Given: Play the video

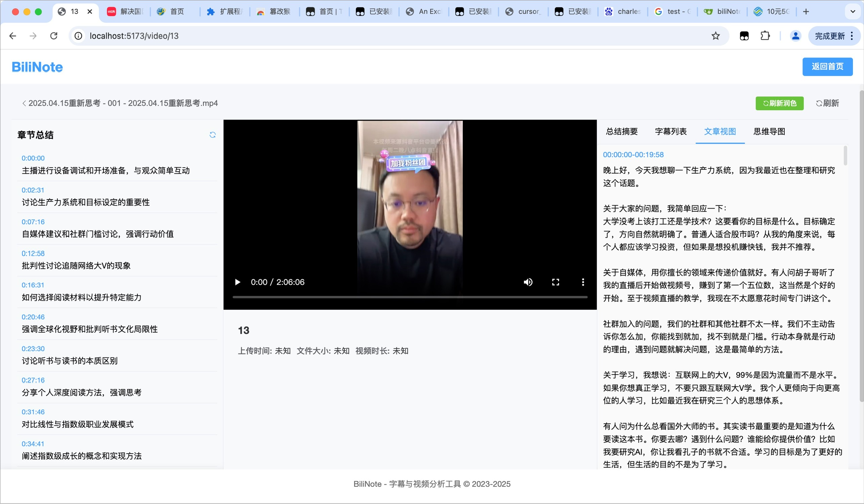Looking at the screenshot, I should tap(237, 282).
